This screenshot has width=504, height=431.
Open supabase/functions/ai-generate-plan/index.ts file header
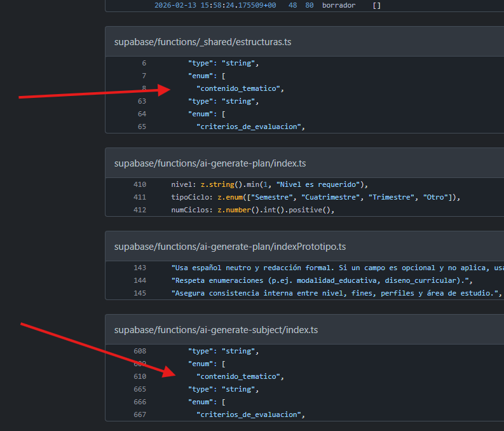(210, 163)
